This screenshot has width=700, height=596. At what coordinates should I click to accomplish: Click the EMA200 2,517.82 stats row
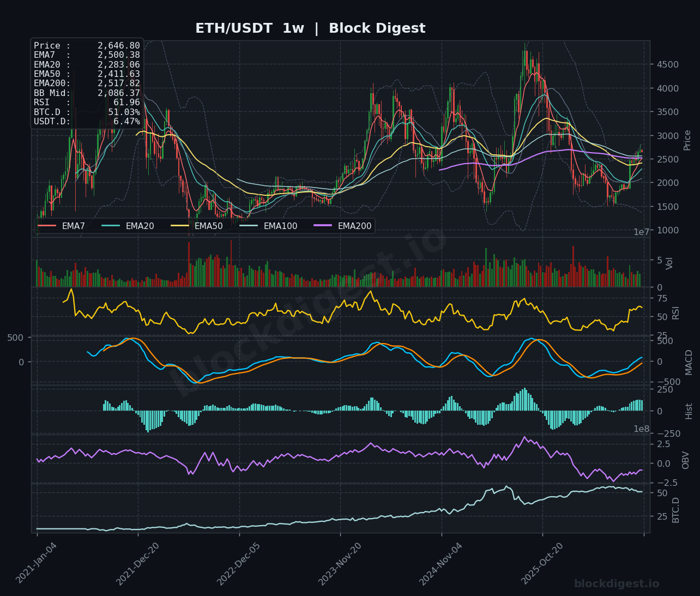(87, 83)
